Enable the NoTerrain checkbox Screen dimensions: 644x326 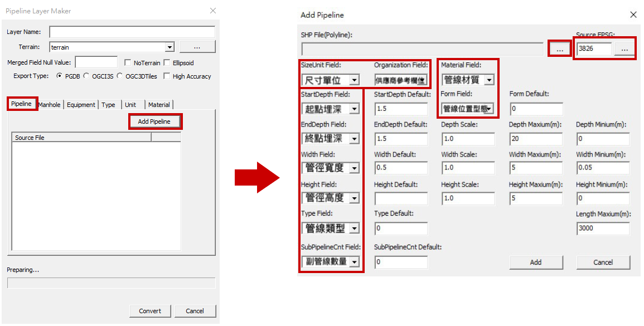click(127, 62)
